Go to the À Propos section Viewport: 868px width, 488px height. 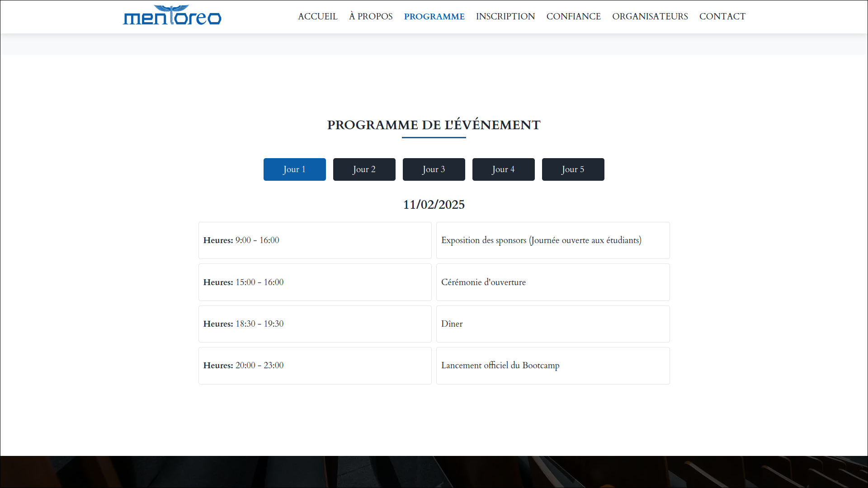pos(371,16)
